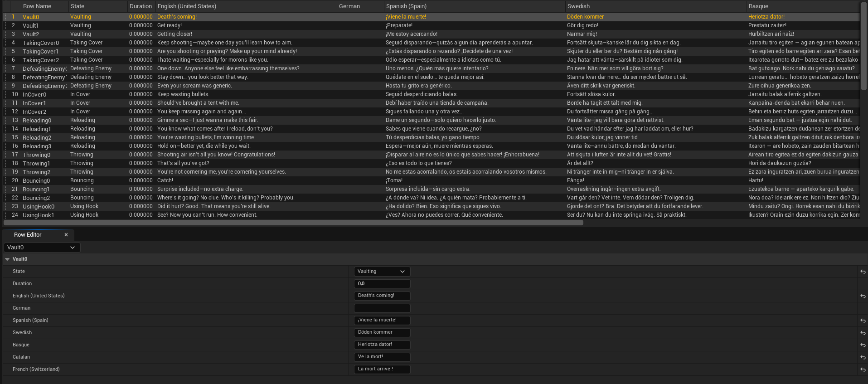Reset the State value to default
The height and width of the screenshot is (384, 868).
863,272
